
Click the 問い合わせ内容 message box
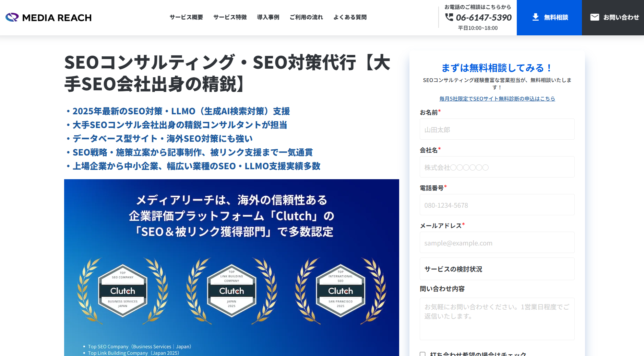(x=497, y=319)
